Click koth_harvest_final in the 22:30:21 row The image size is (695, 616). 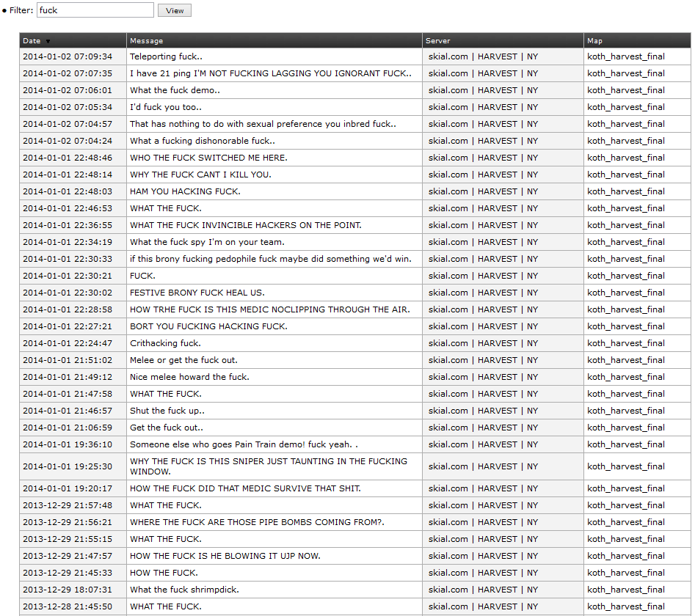pos(626,276)
